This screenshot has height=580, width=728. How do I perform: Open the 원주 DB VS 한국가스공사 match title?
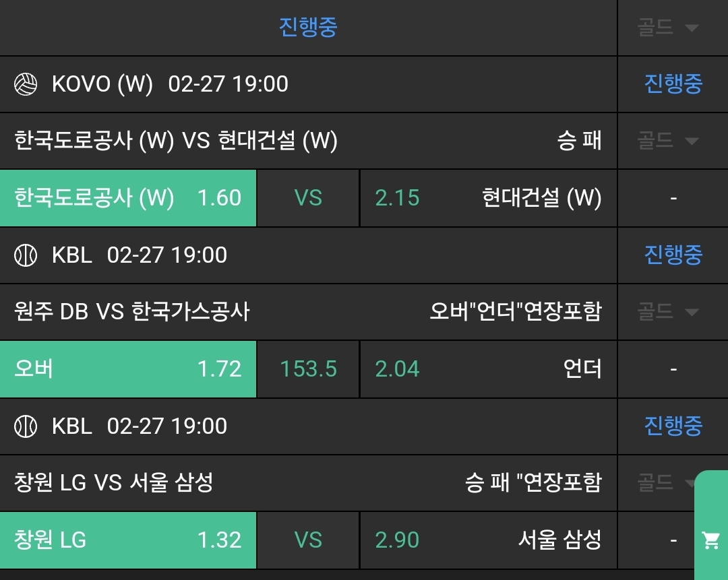tap(132, 312)
